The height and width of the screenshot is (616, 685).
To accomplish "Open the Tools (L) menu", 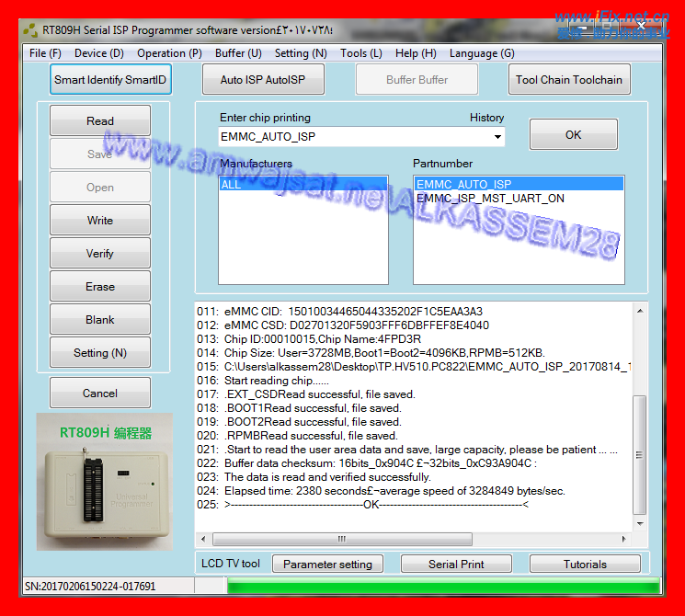I will tap(360, 53).
